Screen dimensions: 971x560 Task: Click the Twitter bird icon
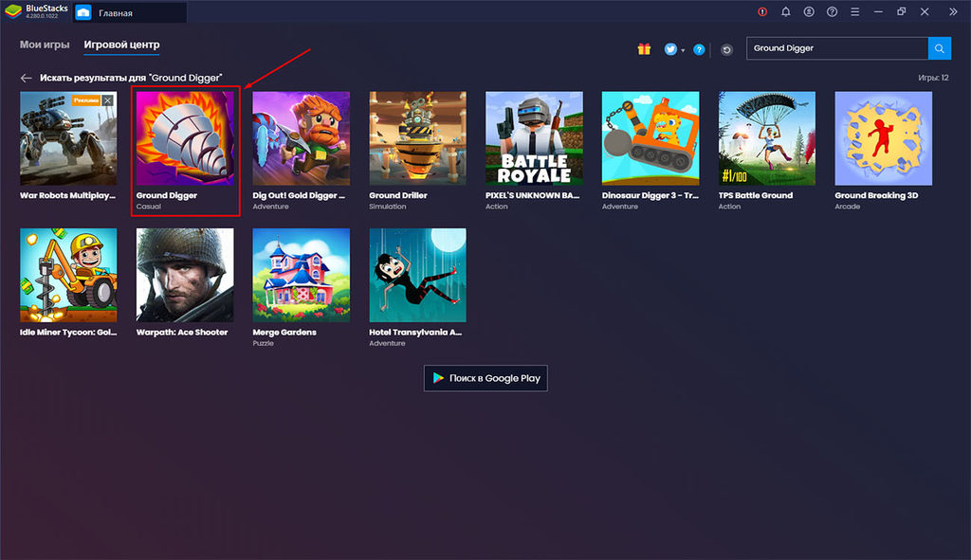pyautogui.click(x=670, y=49)
